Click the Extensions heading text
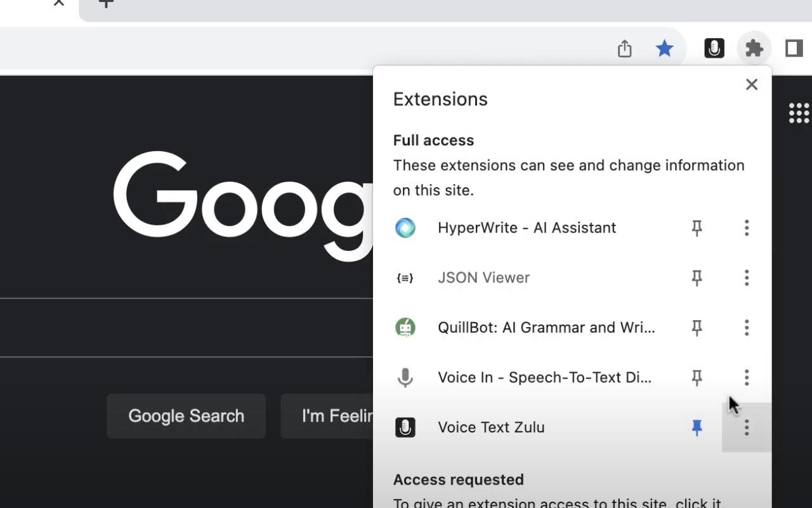The height and width of the screenshot is (508, 812). (x=440, y=99)
